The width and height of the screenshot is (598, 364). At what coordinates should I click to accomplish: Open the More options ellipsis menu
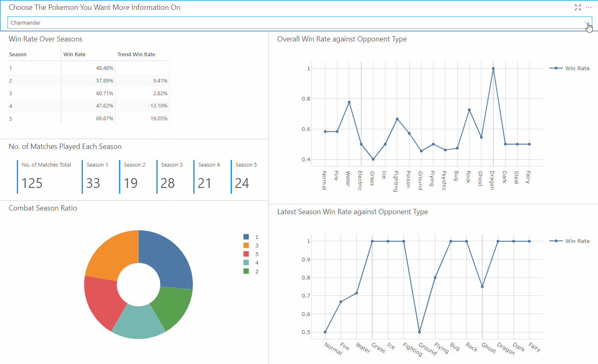589,7
